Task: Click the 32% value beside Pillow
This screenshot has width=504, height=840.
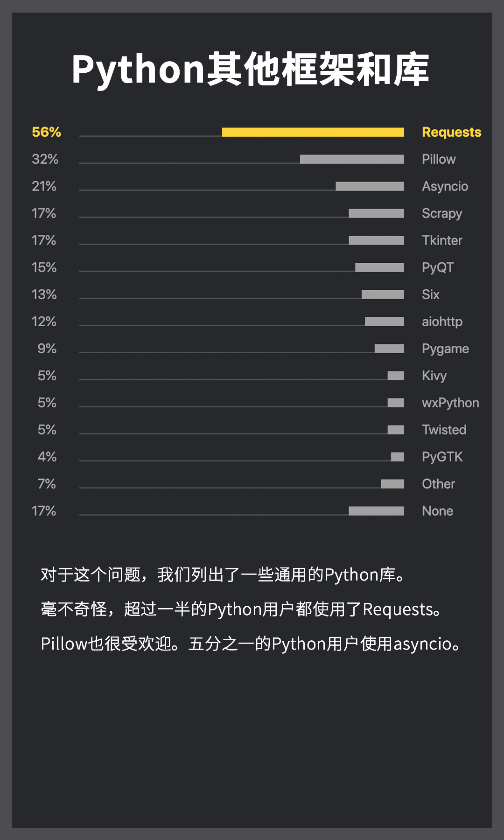Action: (x=45, y=159)
